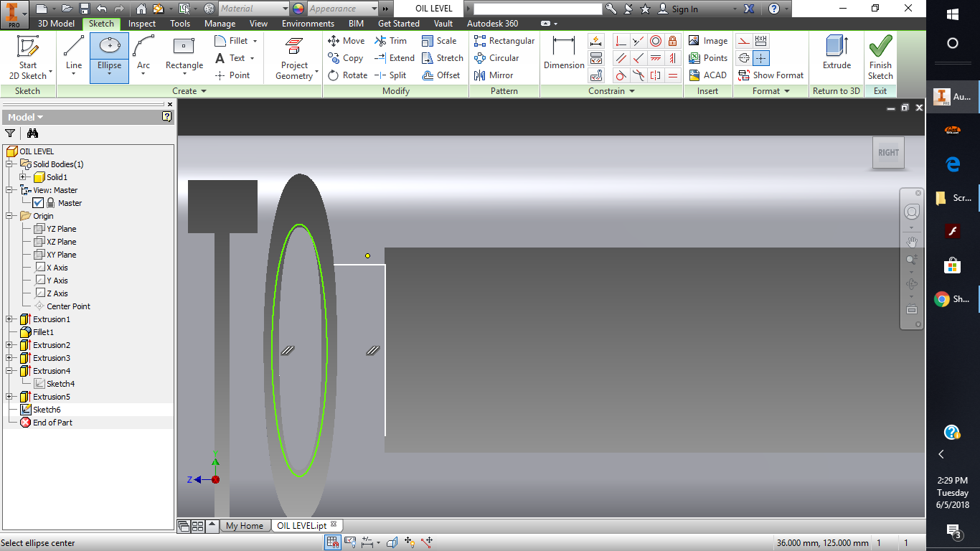Click the Dimension tool

point(564,54)
